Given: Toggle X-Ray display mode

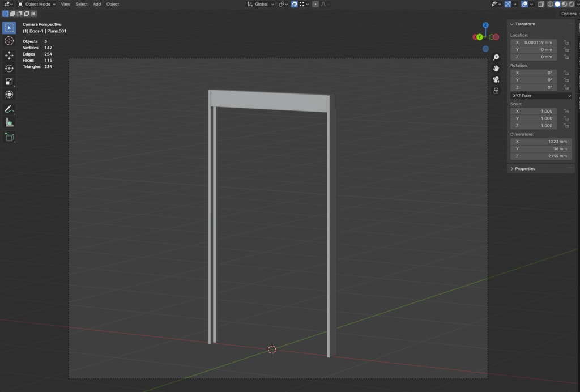Looking at the screenshot, I should click(541, 4).
